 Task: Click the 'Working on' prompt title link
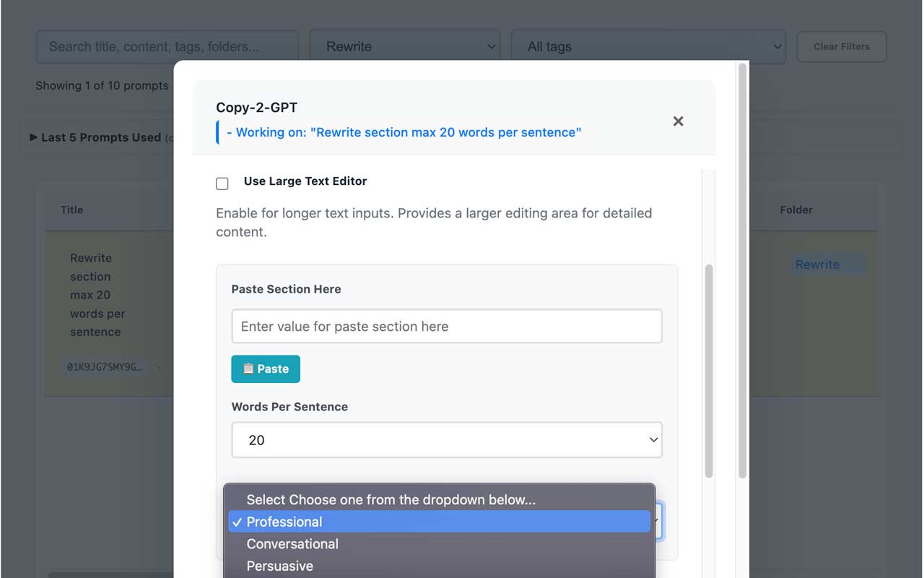tap(404, 132)
